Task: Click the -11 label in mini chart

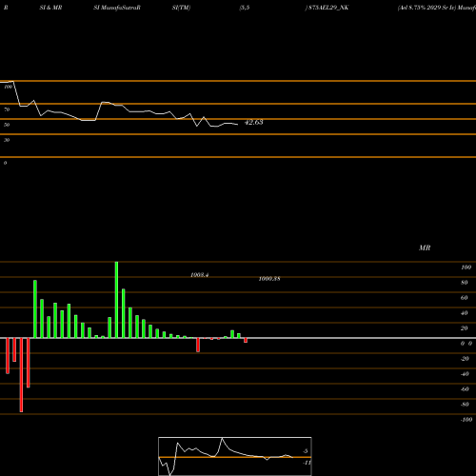Action: click(x=307, y=463)
